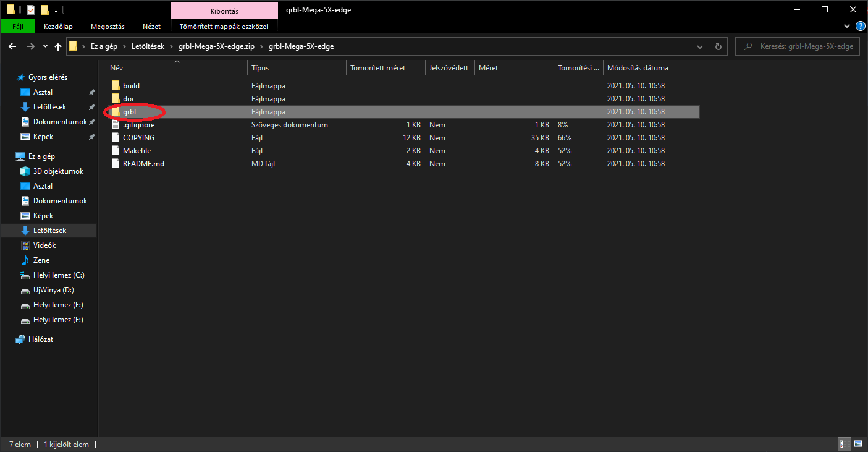Sort files by the Típus column header
Image resolution: width=868 pixels, height=452 pixels.
(x=260, y=68)
